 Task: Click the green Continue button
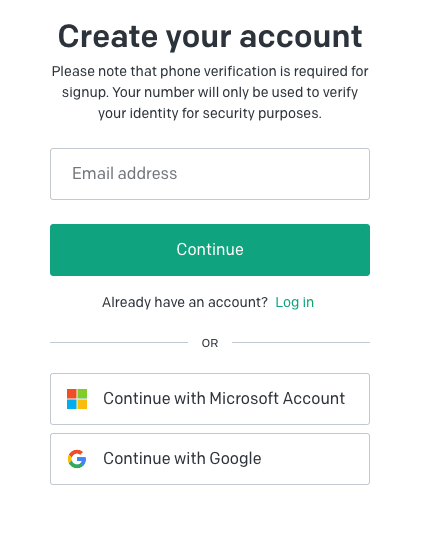pyautogui.click(x=210, y=250)
